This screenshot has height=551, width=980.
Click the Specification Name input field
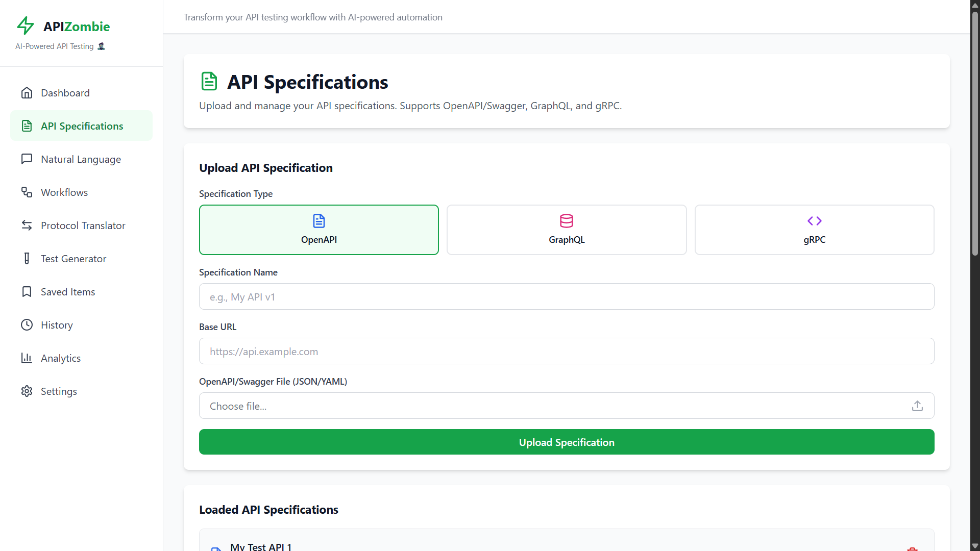(567, 297)
